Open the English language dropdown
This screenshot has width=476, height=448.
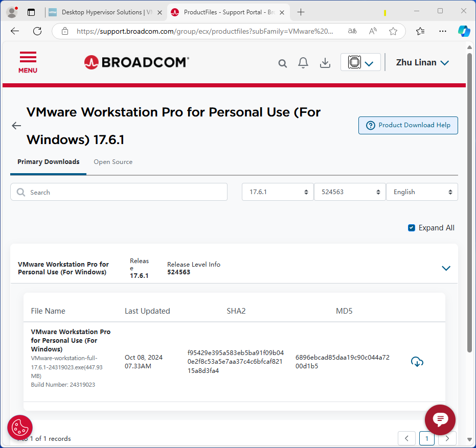[422, 192]
